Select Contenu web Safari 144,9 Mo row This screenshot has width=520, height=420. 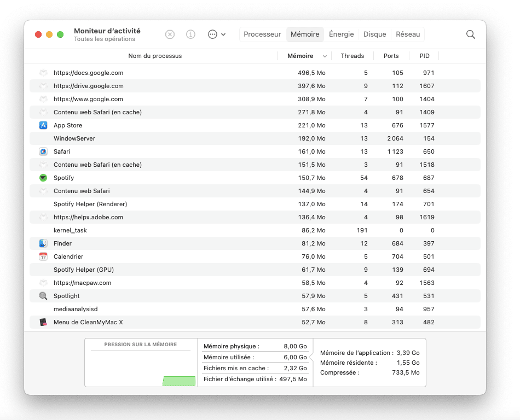[255, 191]
